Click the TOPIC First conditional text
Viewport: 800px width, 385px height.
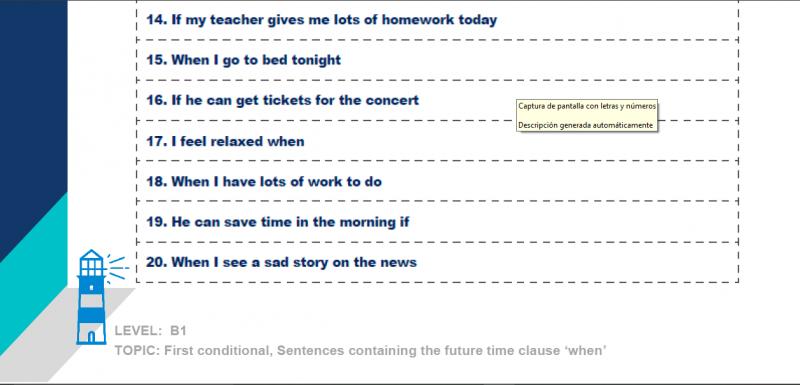360,351
